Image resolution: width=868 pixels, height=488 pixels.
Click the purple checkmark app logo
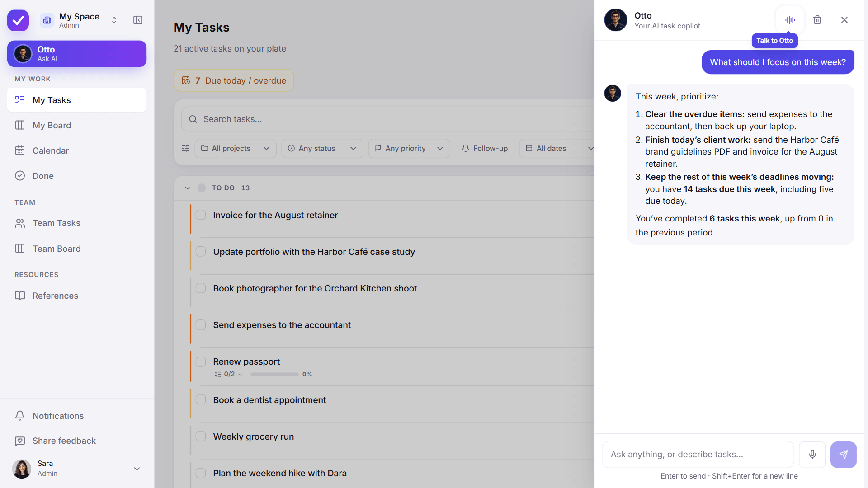click(x=18, y=20)
